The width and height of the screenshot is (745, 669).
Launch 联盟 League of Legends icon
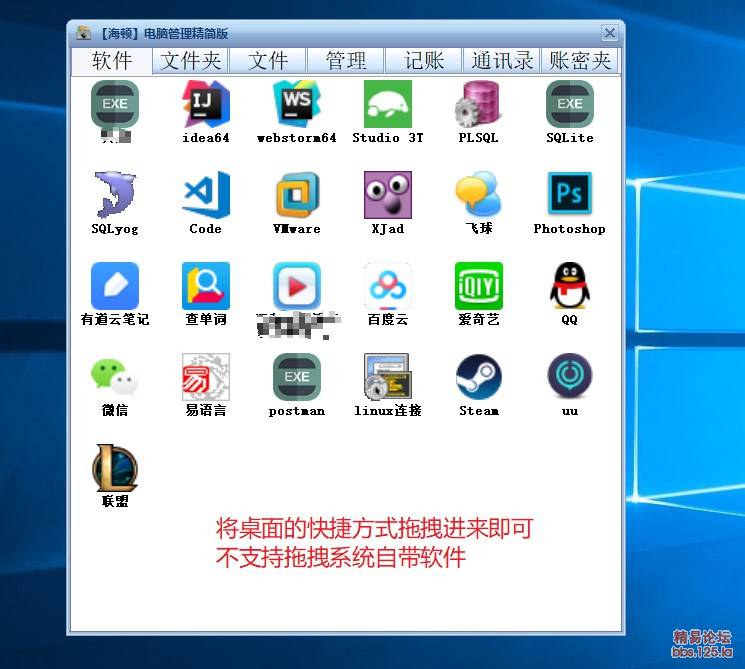[x=115, y=468]
